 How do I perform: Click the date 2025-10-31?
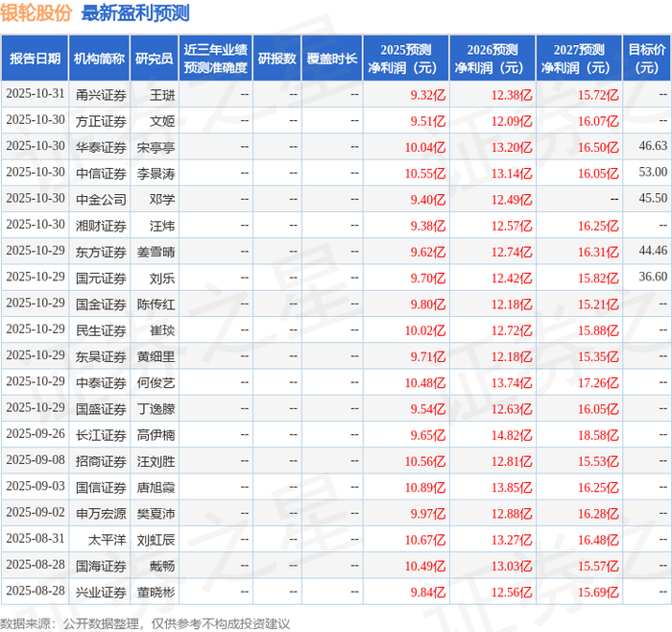pyautogui.click(x=36, y=93)
